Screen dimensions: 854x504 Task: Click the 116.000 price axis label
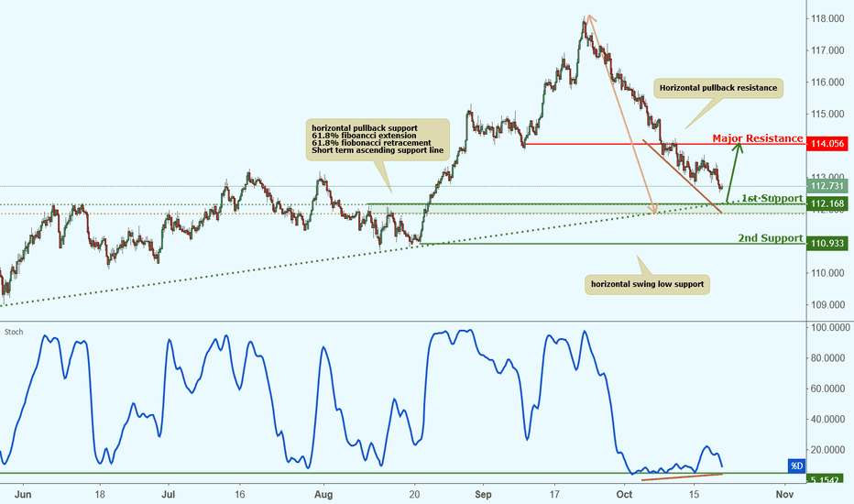(827, 82)
